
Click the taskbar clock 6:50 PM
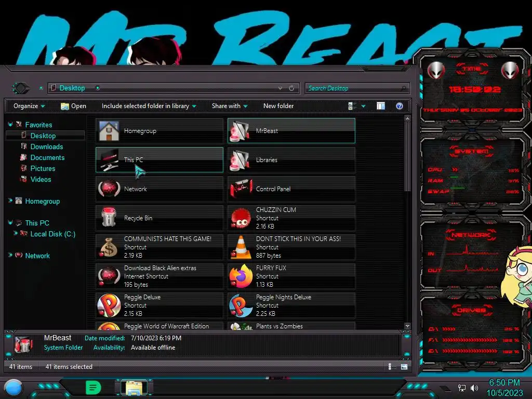(504, 383)
